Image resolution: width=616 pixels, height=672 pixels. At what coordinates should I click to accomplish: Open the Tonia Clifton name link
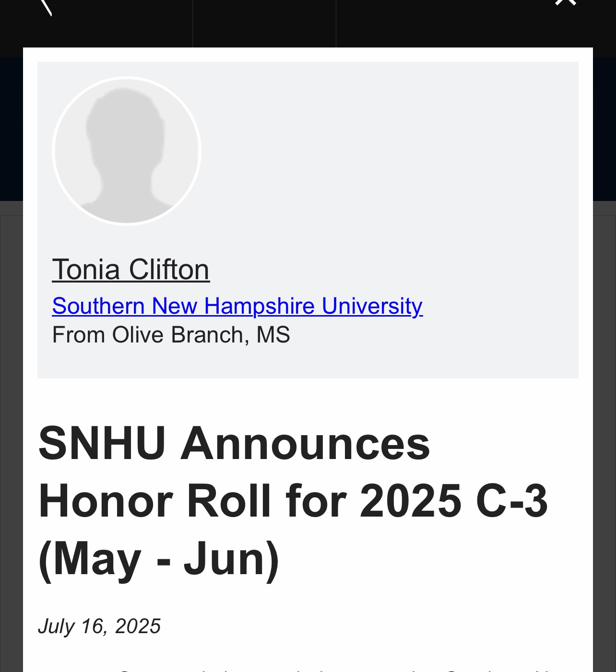pos(131,269)
